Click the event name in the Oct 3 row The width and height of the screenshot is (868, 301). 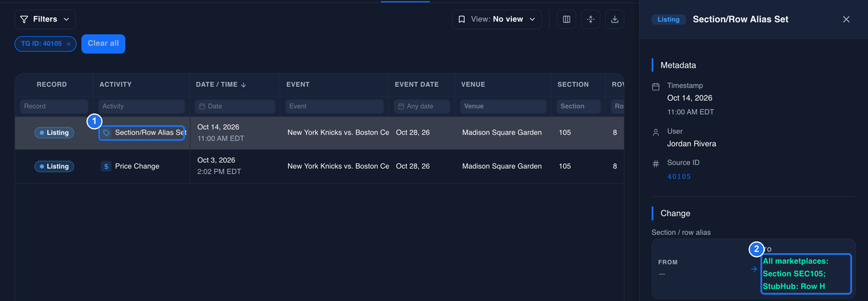click(x=338, y=166)
